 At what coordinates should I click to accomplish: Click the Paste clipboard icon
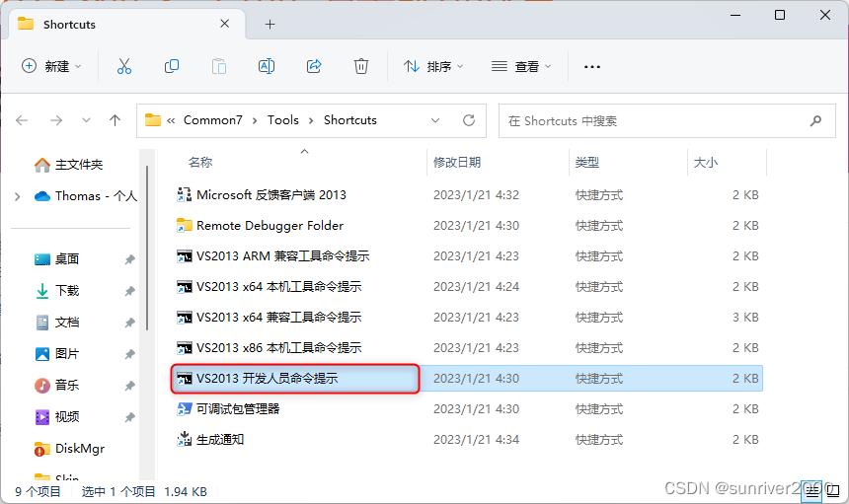pyautogui.click(x=219, y=66)
